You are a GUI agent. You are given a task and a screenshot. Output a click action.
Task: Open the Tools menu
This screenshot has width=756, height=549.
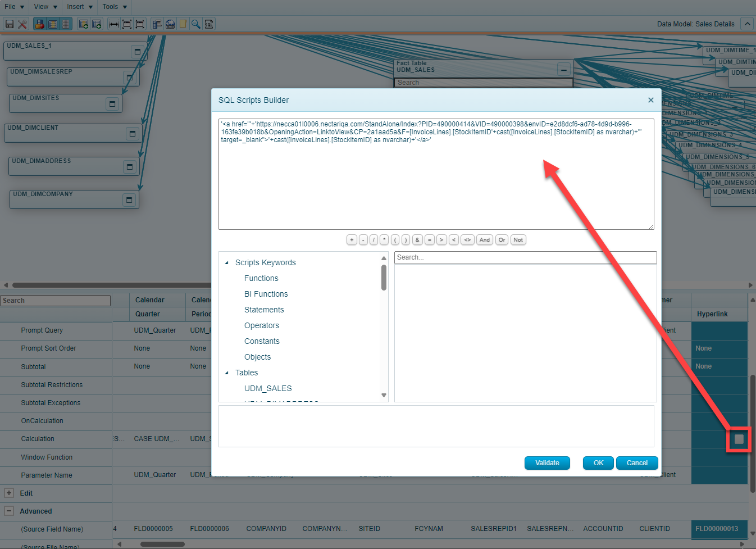coord(115,7)
